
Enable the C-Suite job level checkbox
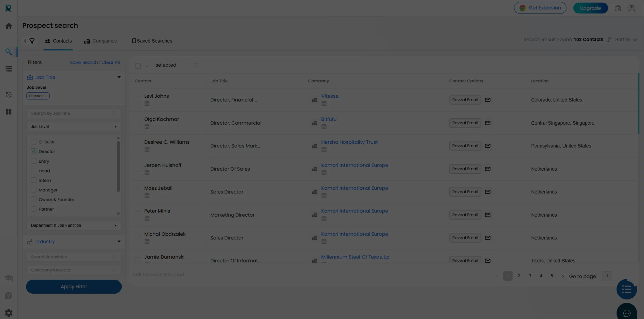tap(33, 142)
